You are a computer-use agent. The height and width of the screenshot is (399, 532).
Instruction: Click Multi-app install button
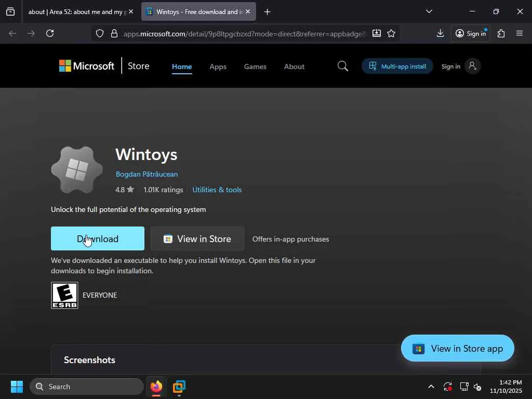point(397,66)
